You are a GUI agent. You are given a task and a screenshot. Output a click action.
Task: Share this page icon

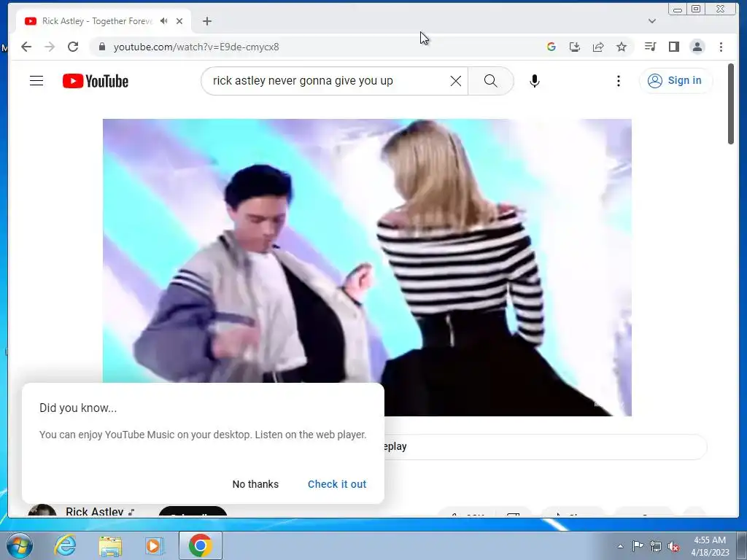click(x=598, y=47)
